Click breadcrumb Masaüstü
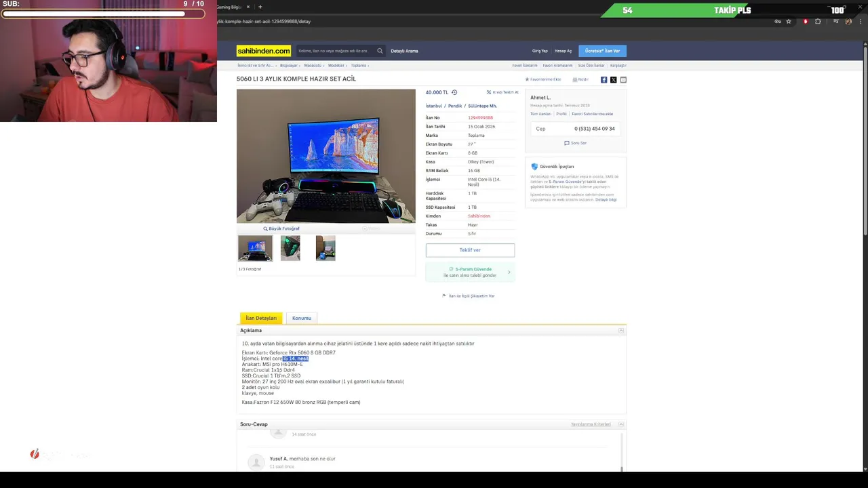The width and height of the screenshot is (868, 488). (313, 66)
